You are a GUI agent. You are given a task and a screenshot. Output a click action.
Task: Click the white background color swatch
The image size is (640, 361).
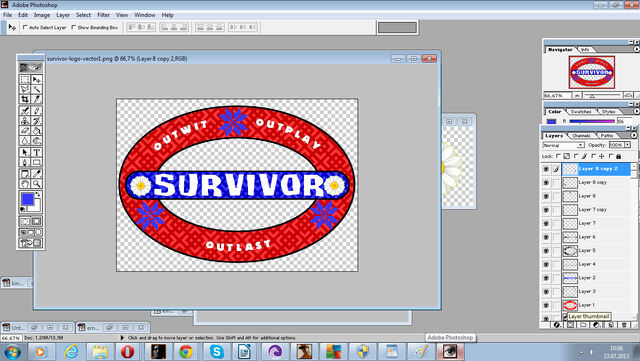click(x=37, y=207)
